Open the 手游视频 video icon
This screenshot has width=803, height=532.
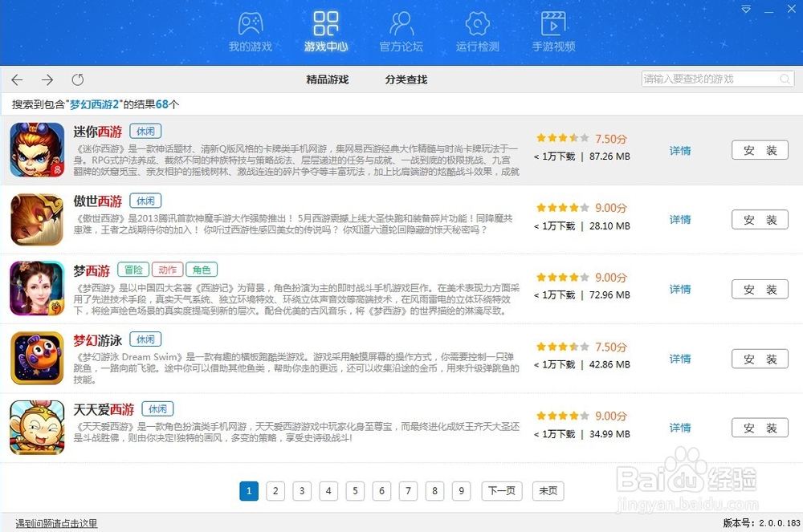click(553, 23)
